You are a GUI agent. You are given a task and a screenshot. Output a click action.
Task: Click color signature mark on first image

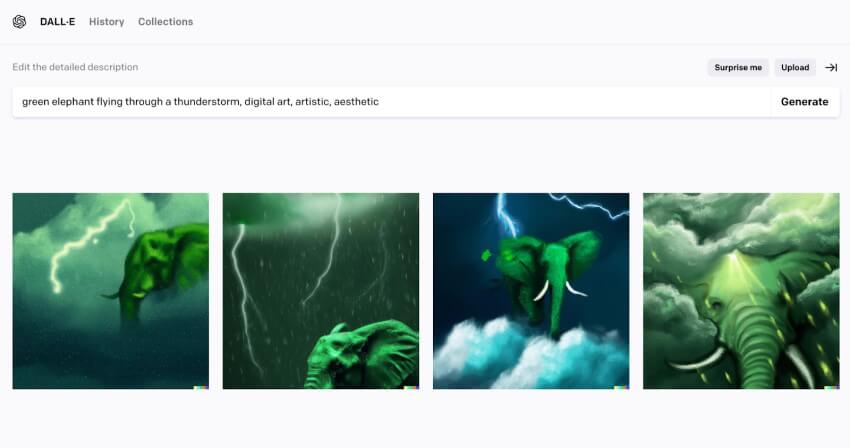pyautogui.click(x=201, y=387)
